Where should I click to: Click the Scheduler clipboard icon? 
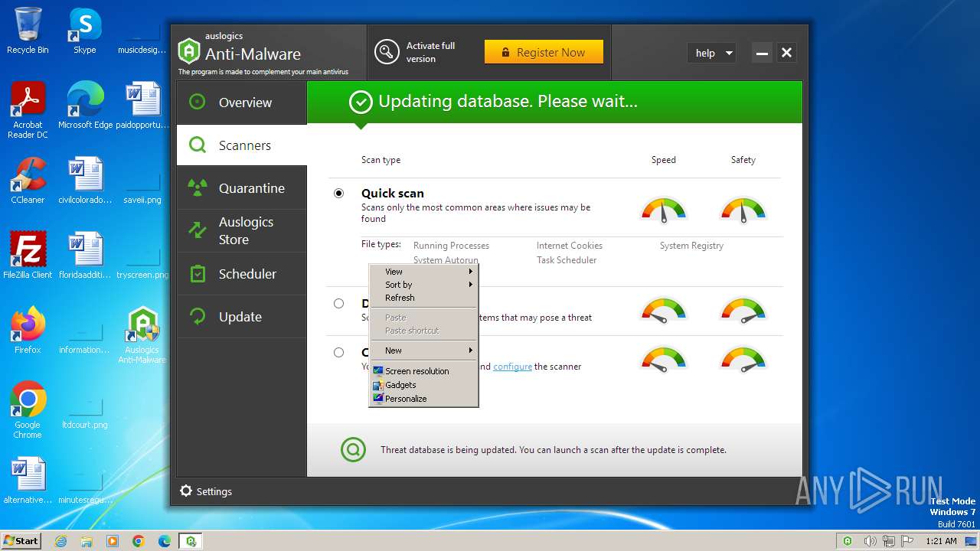click(x=198, y=273)
